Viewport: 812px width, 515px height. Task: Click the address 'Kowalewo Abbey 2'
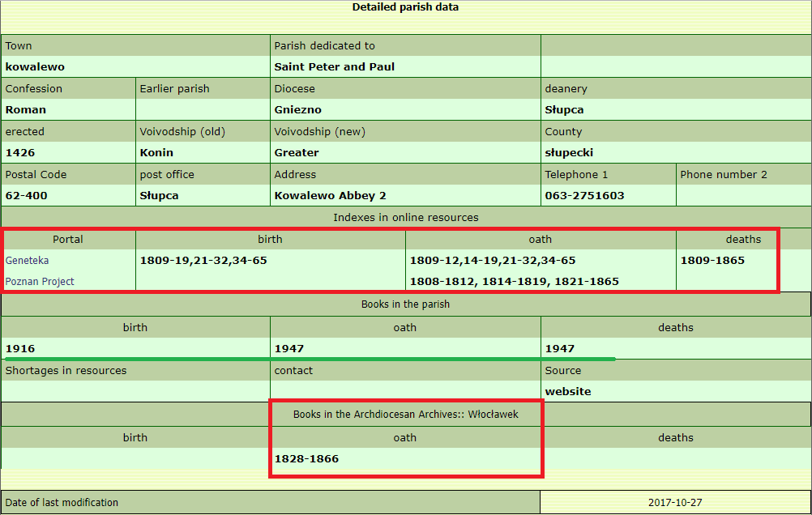click(x=330, y=196)
